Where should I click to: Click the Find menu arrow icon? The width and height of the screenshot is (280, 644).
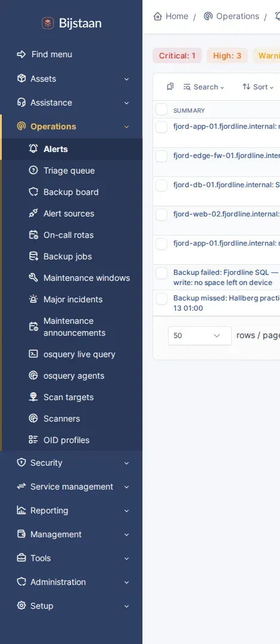click(21, 54)
